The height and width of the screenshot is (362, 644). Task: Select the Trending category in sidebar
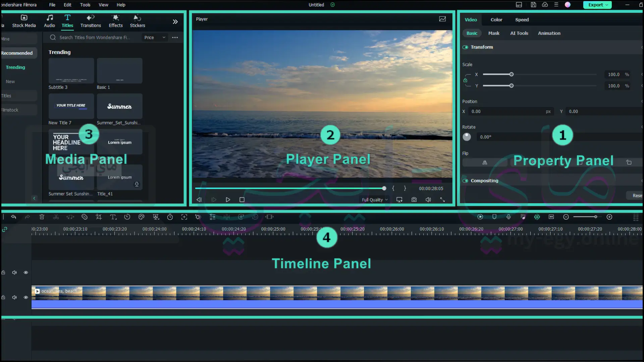pyautogui.click(x=15, y=67)
